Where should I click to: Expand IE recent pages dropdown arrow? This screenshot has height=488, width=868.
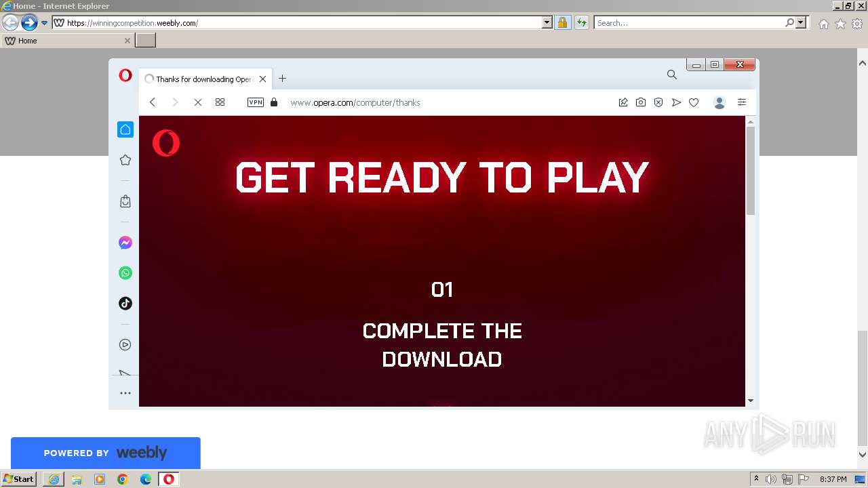(x=44, y=22)
